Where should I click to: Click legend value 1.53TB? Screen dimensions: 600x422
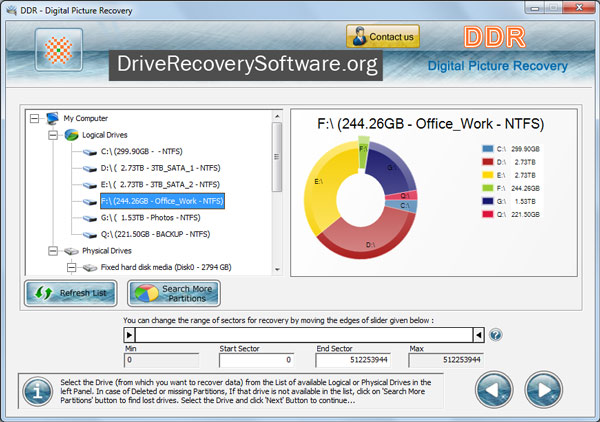coord(525,201)
